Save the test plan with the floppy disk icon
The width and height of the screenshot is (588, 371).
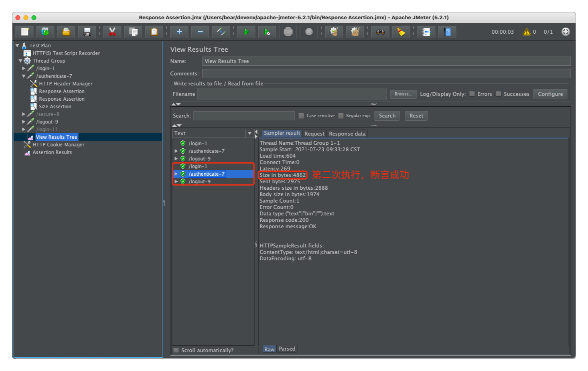click(x=87, y=32)
